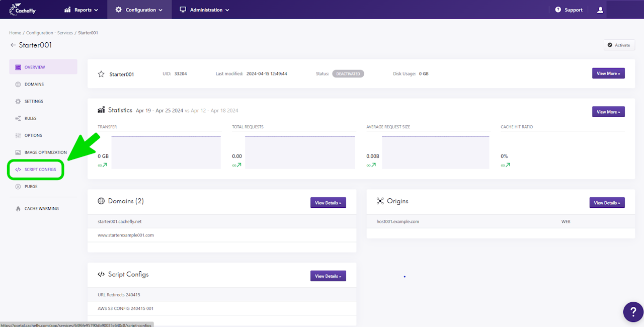Viewport: 644px width, 327px height.
Task: Select the AWS S3 CONFIG 240415 001 row
Action: (222, 308)
